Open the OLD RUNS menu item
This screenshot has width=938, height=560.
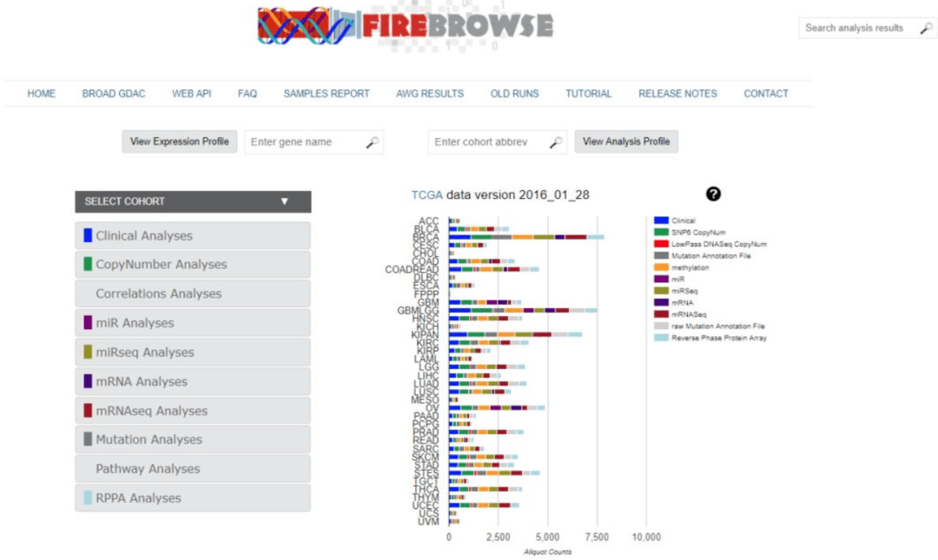[514, 94]
